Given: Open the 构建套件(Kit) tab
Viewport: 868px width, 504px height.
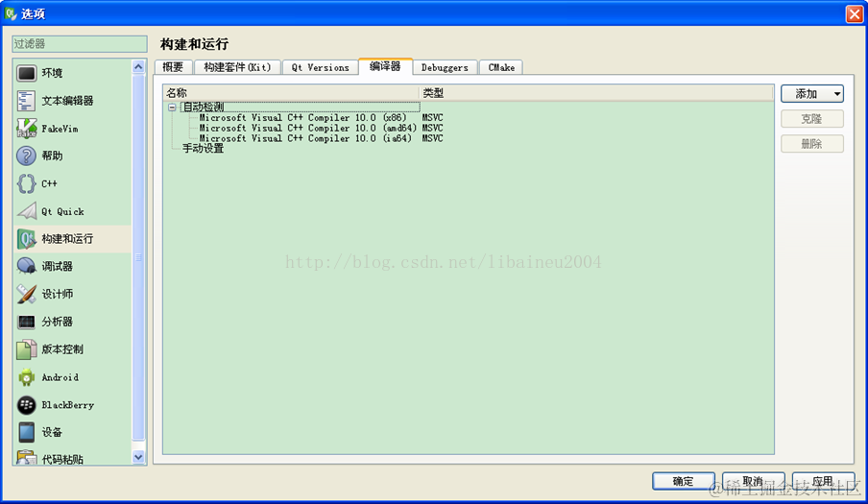Looking at the screenshot, I should point(237,67).
